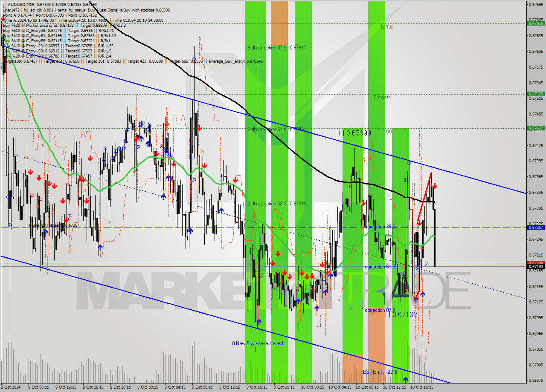The height and width of the screenshot is (392, 546).
Task: Click the blue 'correction 87.5' label
Action: pos(380,310)
